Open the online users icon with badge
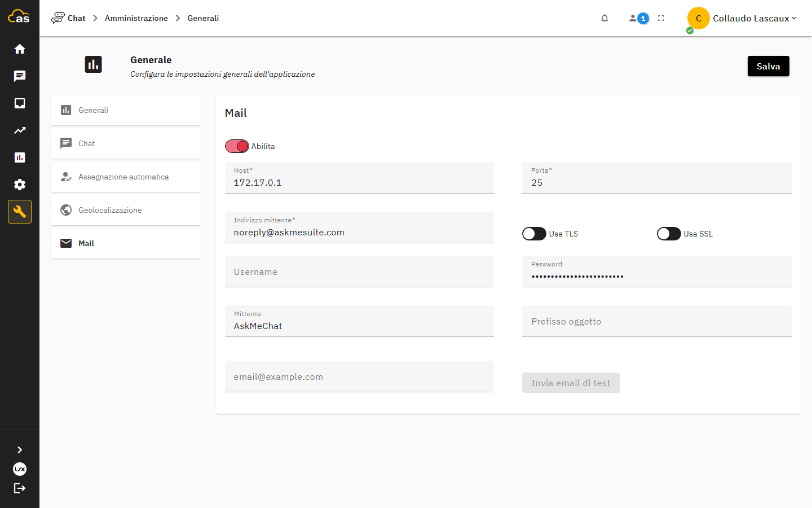812x508 pixels. click(638, 18)
